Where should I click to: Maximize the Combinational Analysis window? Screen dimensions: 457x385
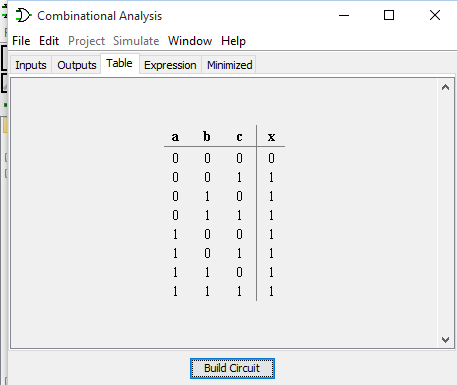pyautogui.click(x=389, y=15)
